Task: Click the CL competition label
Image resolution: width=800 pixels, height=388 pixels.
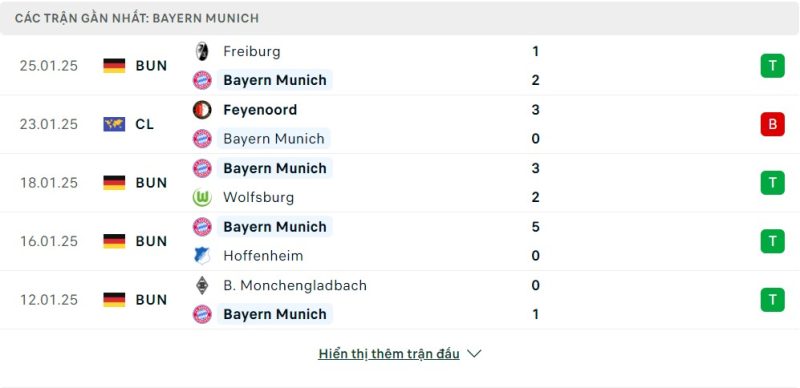Action: [144, 124]
